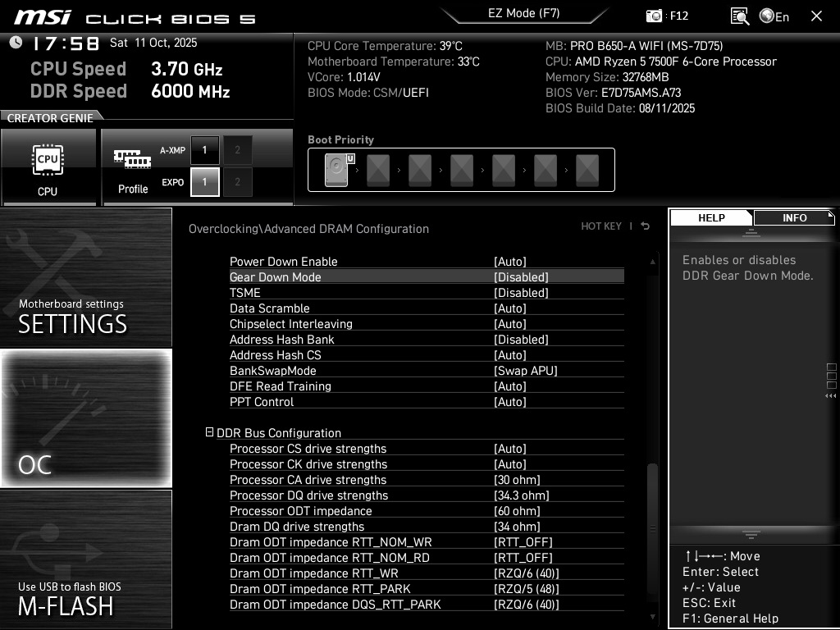840x630 pixels.
Task: Open the BIOS search magnifier icon
Action: tap(740, 16)
